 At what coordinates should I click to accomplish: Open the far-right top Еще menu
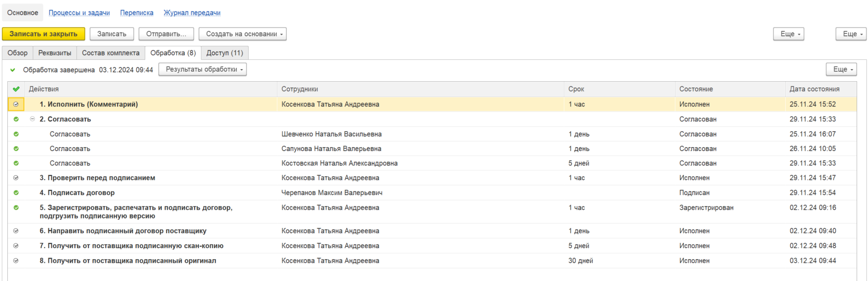pos(851,34)
